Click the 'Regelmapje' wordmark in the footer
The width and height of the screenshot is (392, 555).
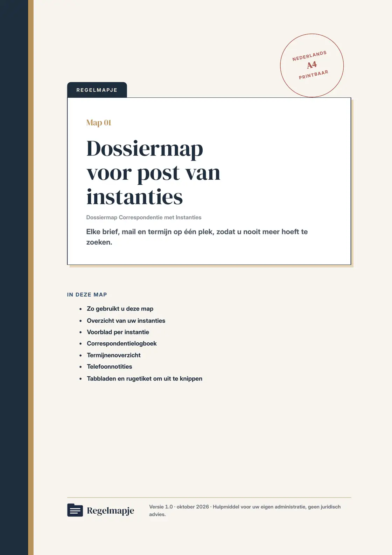click(x=111, y=511)
